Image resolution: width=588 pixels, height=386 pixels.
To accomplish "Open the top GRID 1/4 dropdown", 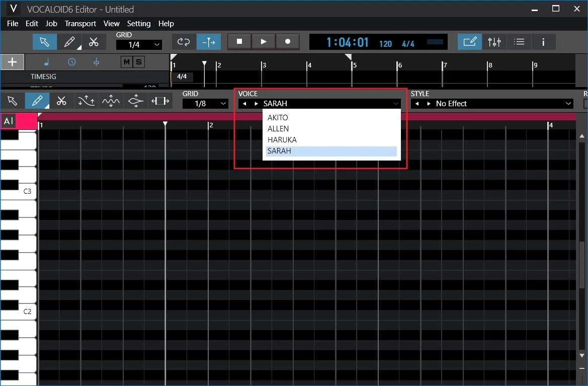I will click(x=139, y=45).
